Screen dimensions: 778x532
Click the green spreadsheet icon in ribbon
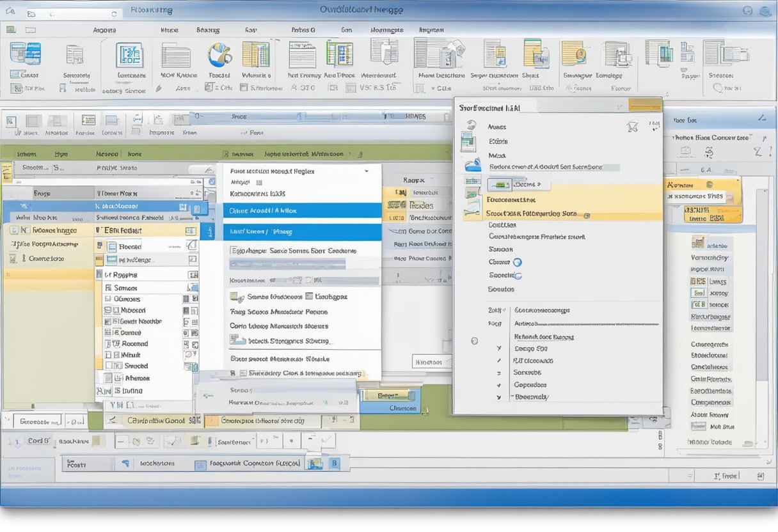[x=340, y=55]
